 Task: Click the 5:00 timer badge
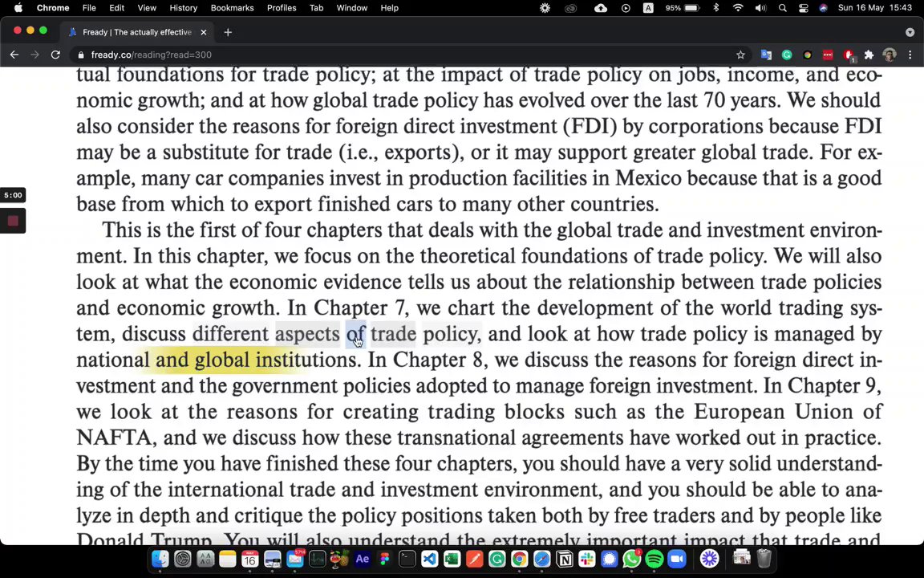pos(13,195)
